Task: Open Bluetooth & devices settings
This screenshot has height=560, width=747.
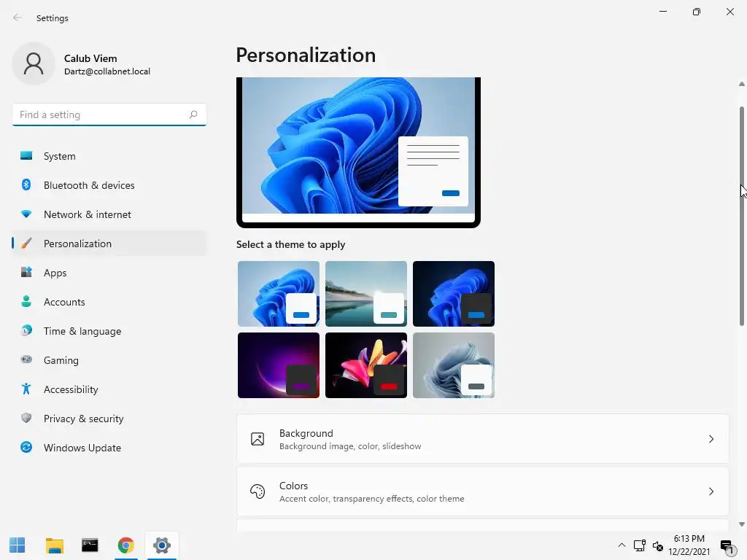Action: tap(109, 185)
